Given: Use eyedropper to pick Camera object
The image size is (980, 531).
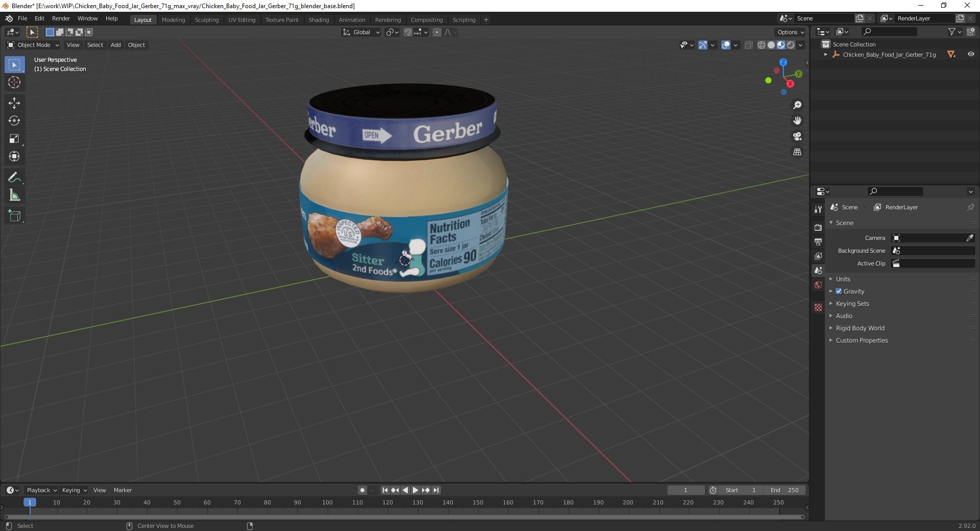Looking at the screenshot, I should coord(970,238).
